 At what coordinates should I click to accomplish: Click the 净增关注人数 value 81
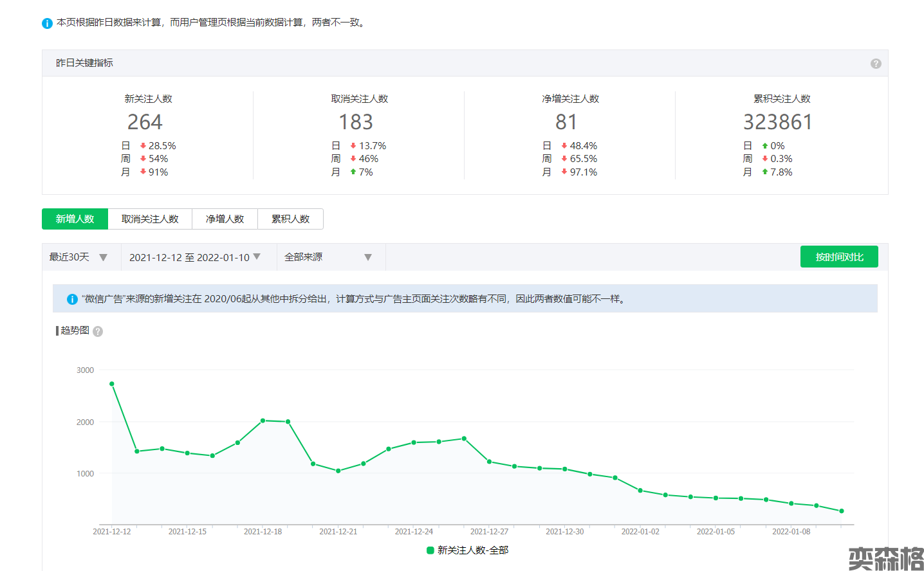pyautogui.click(x=566, y=122)
